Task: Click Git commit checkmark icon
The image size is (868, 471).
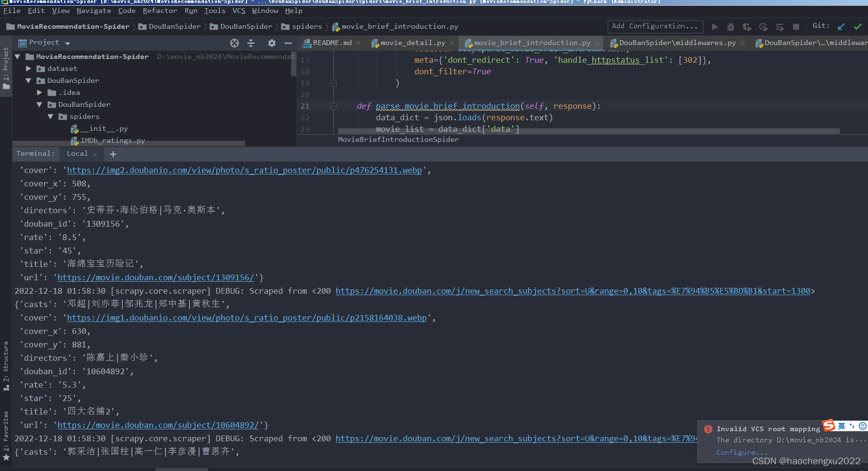Action: point(857,27)
